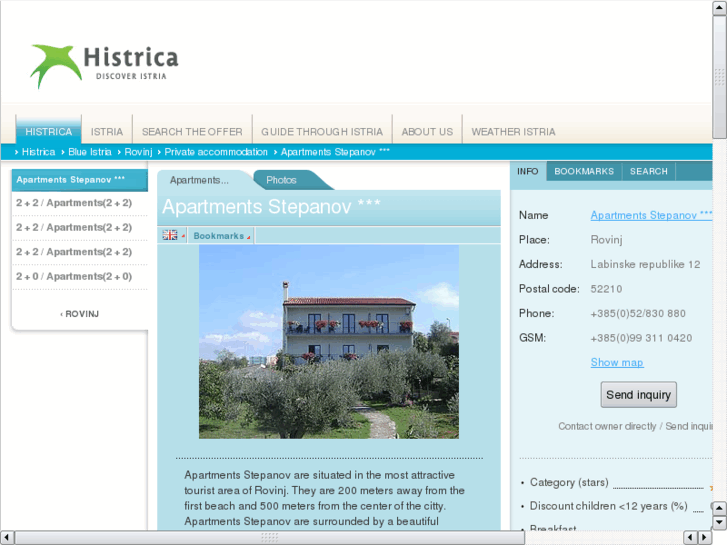Click the GSM number +385(0)99 311 0420
The width and height of the screenshot is (727, 545).
tap(641, 338)
